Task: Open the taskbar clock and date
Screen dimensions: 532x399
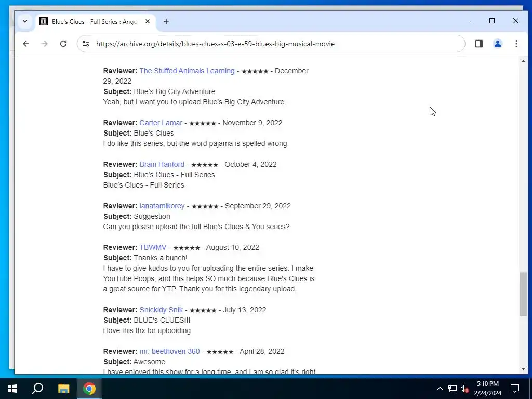Action: pyautogui.click(x=487, y=389)
